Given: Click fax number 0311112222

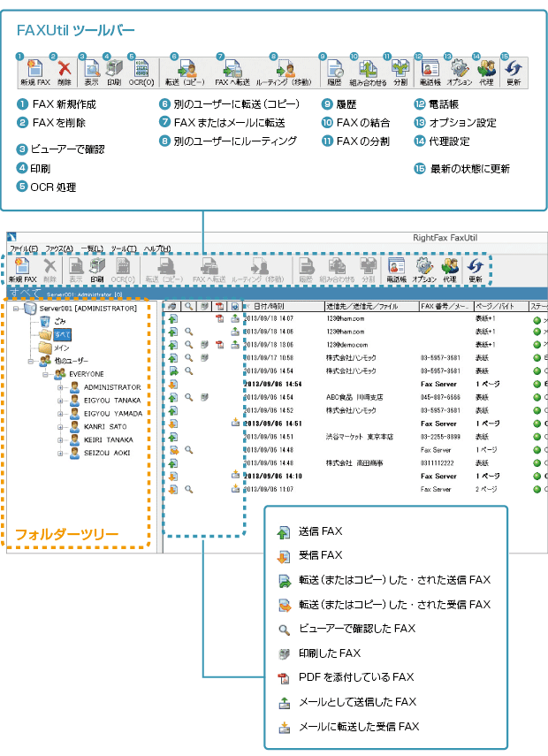Looking at the screenshot, I should tap(438, 462).
